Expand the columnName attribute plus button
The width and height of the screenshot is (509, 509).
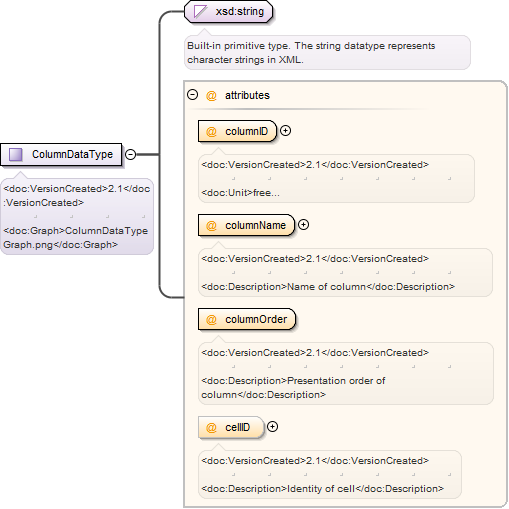303,225
